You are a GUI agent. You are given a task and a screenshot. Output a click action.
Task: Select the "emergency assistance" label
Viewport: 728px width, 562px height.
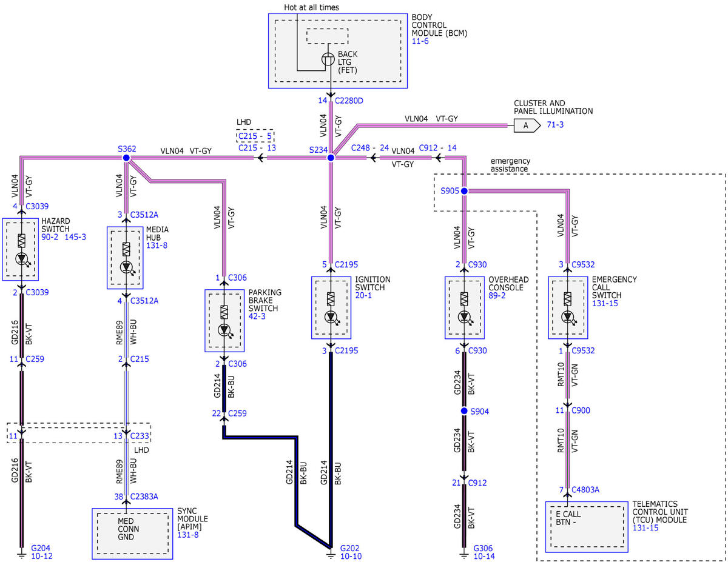(511, 164)
